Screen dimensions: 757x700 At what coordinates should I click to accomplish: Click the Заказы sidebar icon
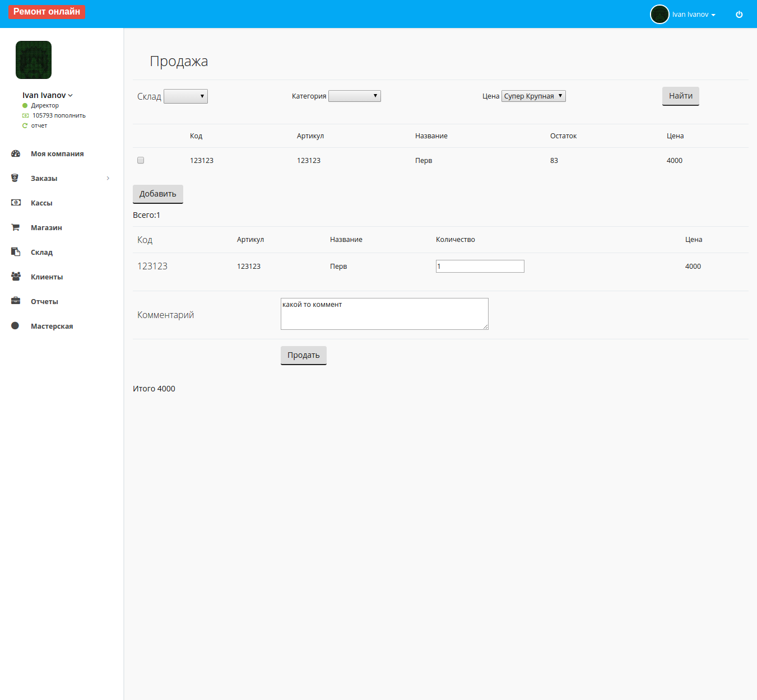click(15, 178)
